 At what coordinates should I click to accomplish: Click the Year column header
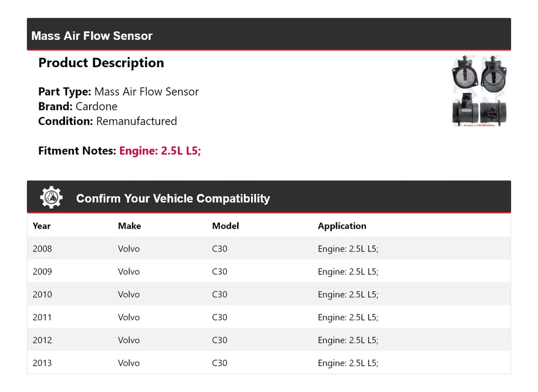click(41, 226)
